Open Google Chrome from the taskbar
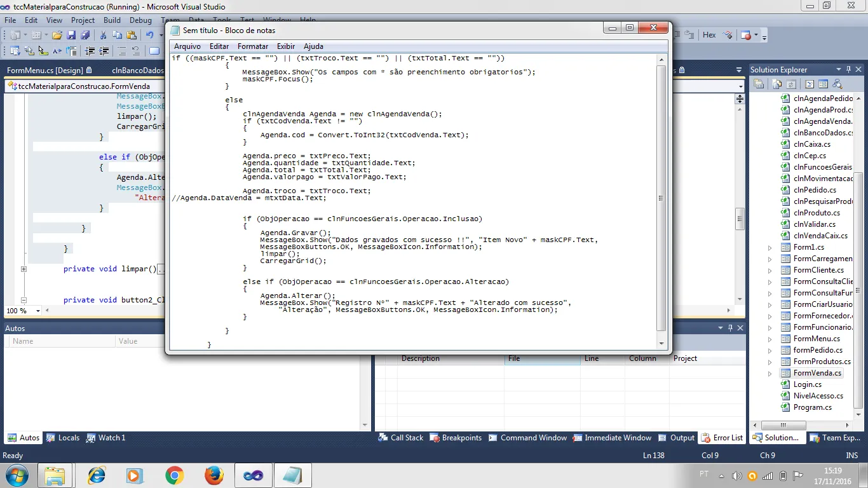The width and height of the screenshot is (868, 488). tap(175, 475)
